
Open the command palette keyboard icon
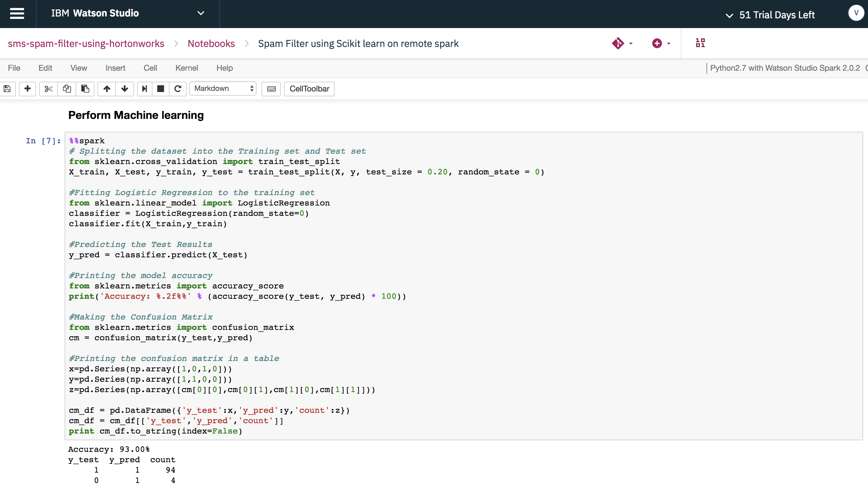tap(271, 89)
